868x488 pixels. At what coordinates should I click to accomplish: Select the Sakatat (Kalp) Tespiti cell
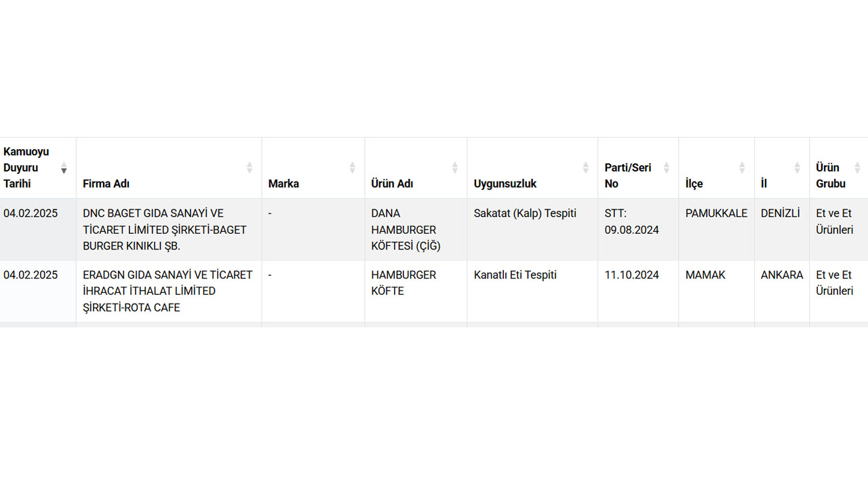click(525, 213)
